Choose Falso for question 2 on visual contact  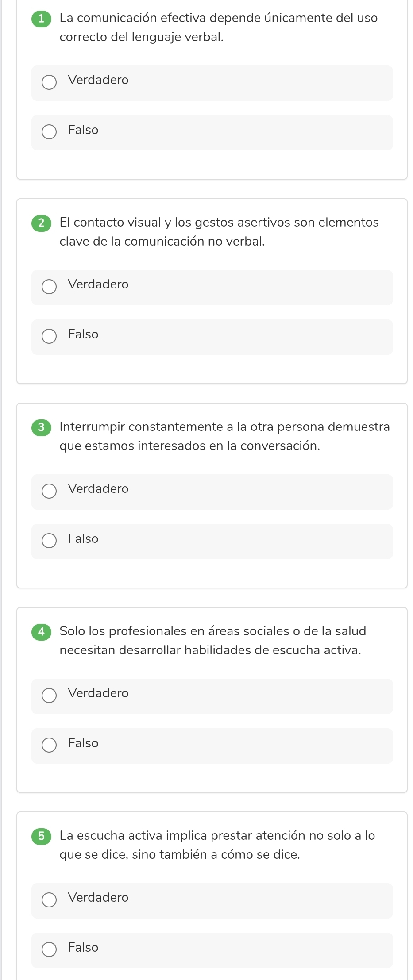[x=49, y=336]
